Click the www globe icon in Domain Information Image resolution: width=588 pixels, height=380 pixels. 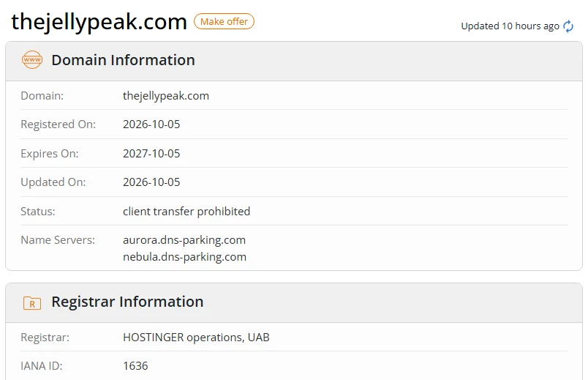[32, 60]
